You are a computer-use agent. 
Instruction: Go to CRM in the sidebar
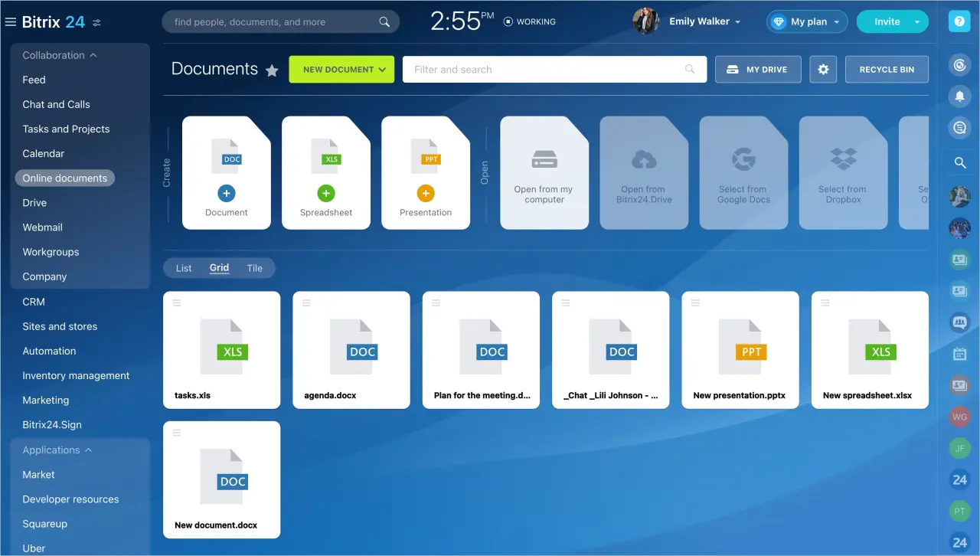click(x=34, y=302)
